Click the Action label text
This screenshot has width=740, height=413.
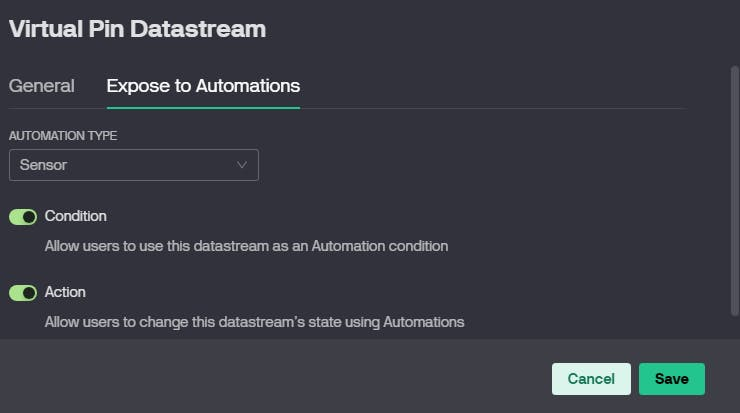tap(65, 292)
